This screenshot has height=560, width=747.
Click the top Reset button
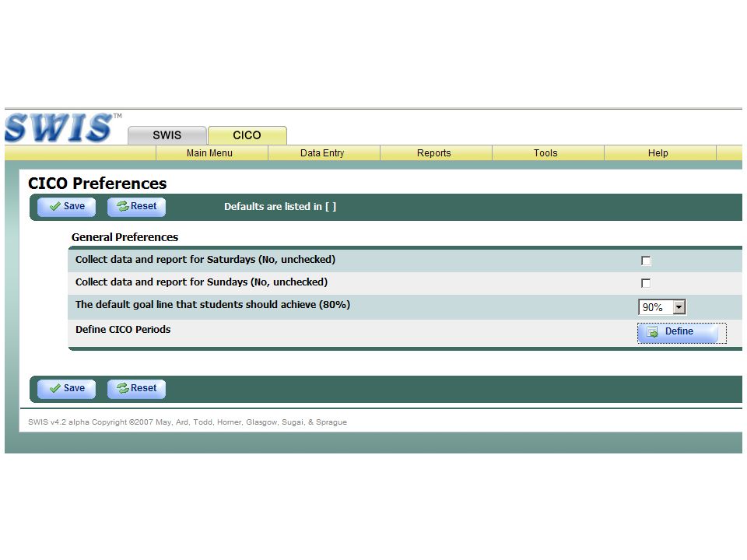coord(136,207)
